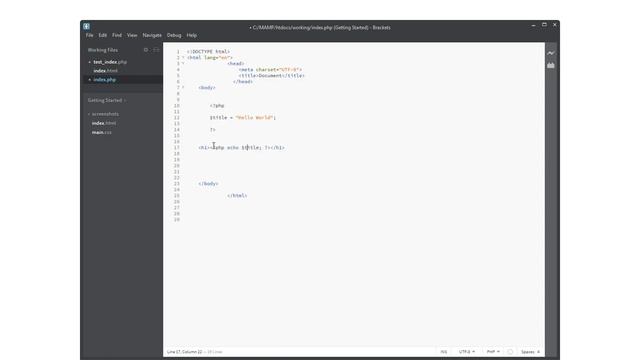Click the Brackets app logo icon
Image resolution: width=640 pixels, height=360 pixels.
pyautogui.click(x=87, y=27)
